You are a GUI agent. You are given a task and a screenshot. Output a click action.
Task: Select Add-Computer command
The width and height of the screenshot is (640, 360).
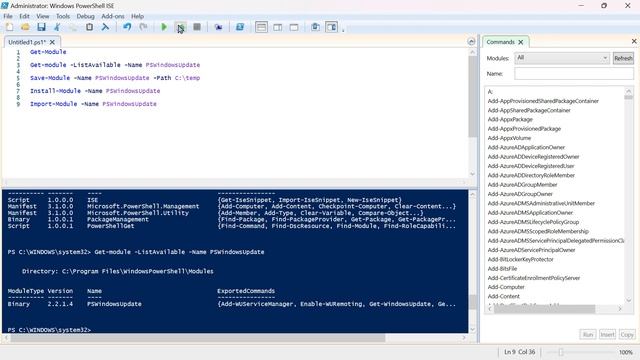click(x=506, y=287)
